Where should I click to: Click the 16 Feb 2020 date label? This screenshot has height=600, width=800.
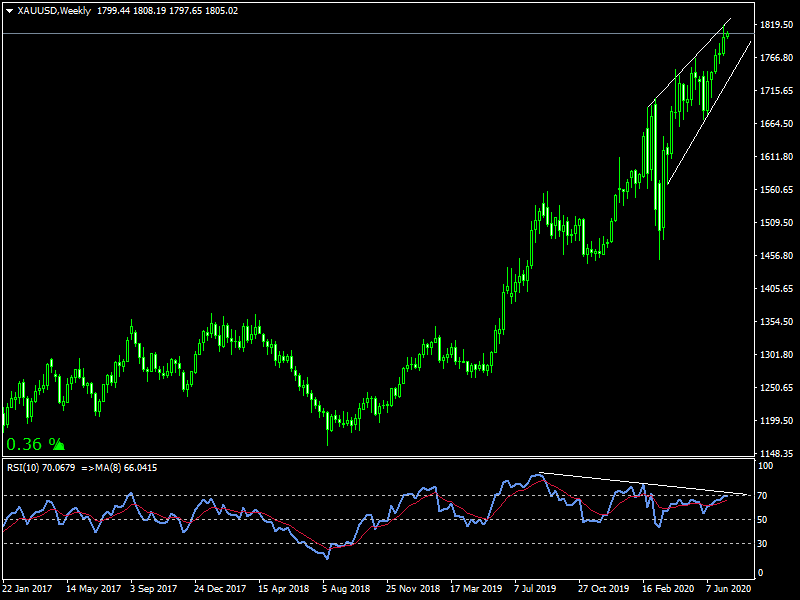tap(668, 589)
